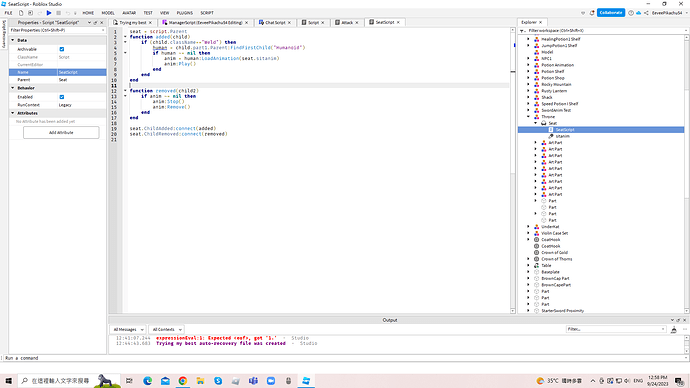Open the All Messages dropdown
The height and width of the screenshot is (388, 690).
pos(128,329)
